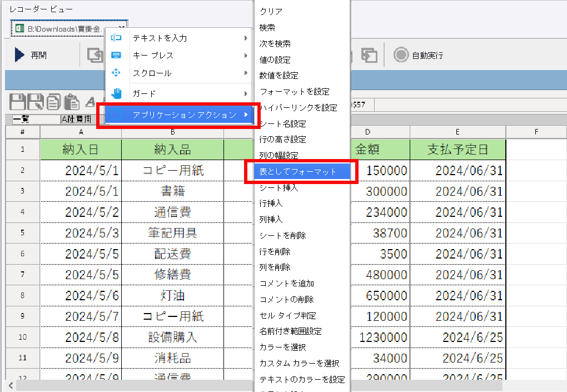567x392 pixels.
Task: Choose 列の幅設定 in the submenu
Action: (302, 156)
